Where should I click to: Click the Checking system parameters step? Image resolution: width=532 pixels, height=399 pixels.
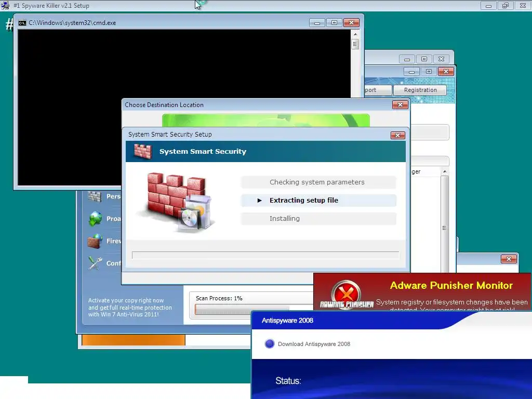[318, 182]
